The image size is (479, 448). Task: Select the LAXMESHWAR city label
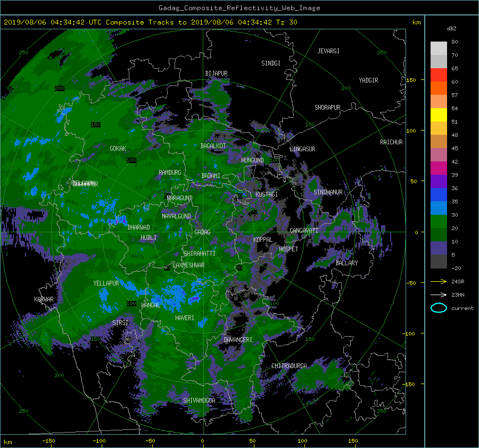point(188,265)
